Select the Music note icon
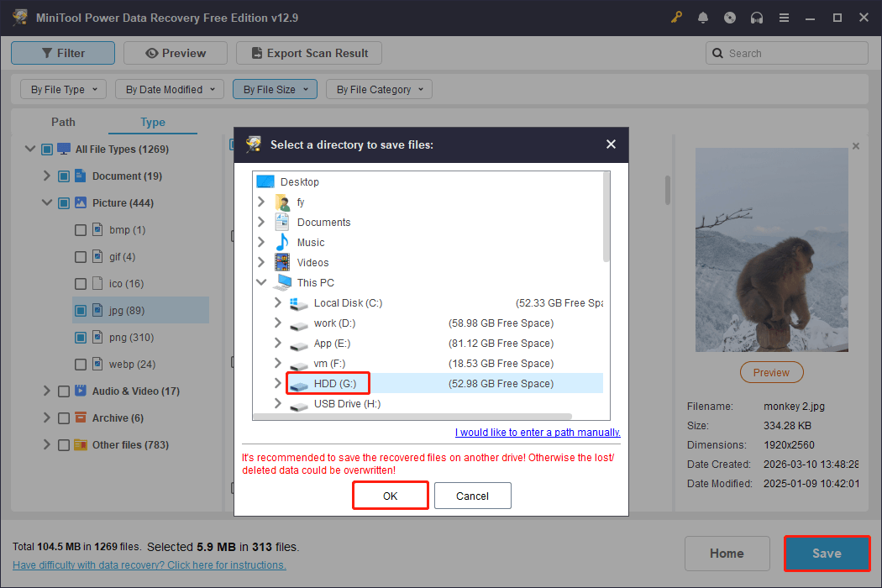882x588 pixels. point(282,243)
